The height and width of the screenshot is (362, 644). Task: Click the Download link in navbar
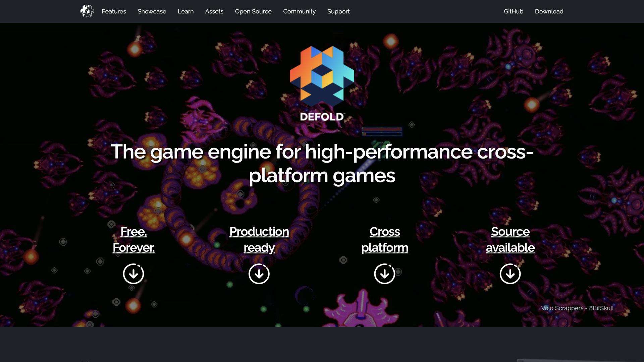tap(549, 11)
